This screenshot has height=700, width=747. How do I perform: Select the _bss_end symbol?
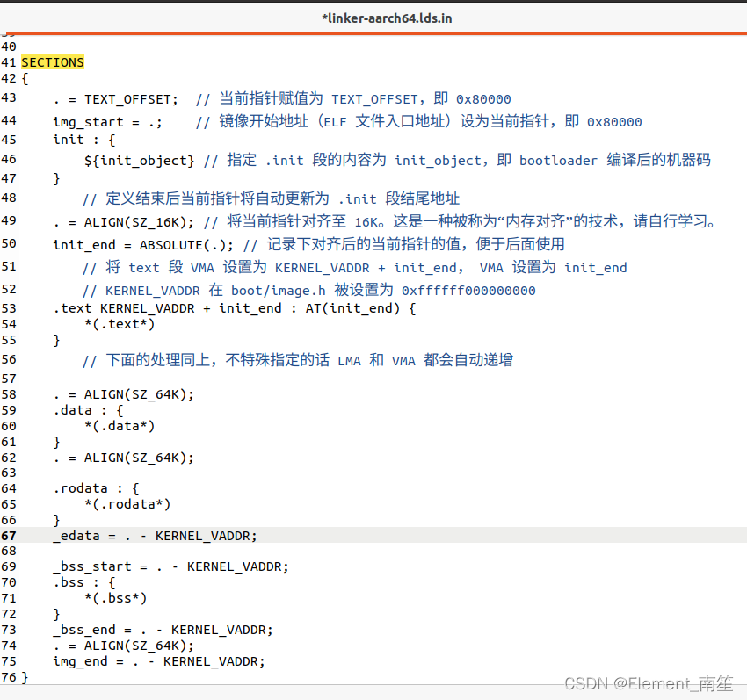pyautogui.click(x=85, y=630)
